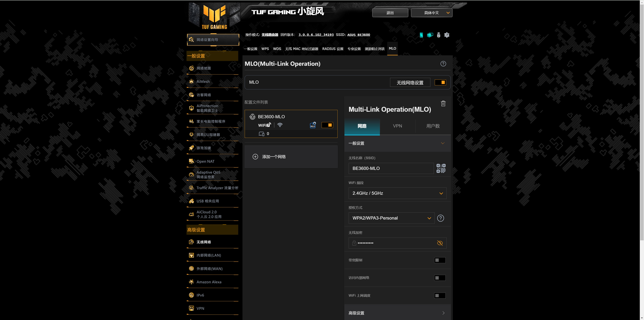Open Amazon Alexa icon
The width and height of the screenshot is (644, 320).
(191, 282)
